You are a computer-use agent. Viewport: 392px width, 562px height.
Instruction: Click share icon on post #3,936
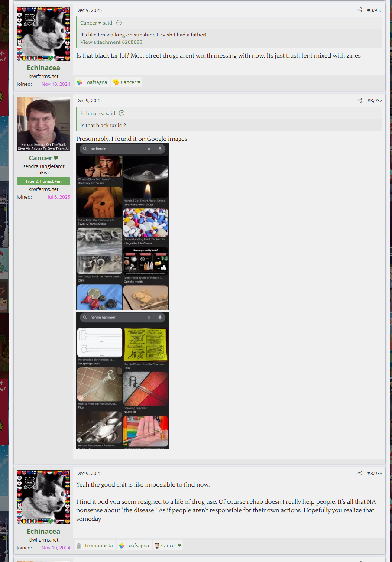(x=359, y=10)
